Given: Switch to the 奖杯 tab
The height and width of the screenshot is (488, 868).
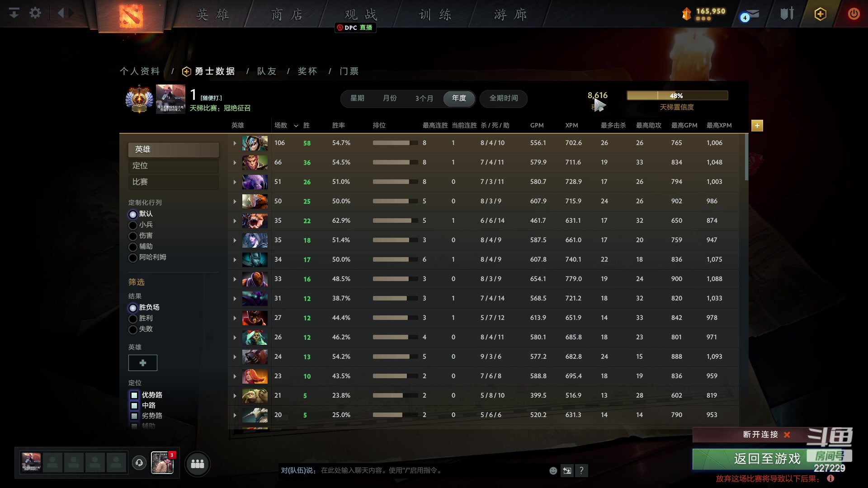Looking at the screenshot, I should coord(307,71).
